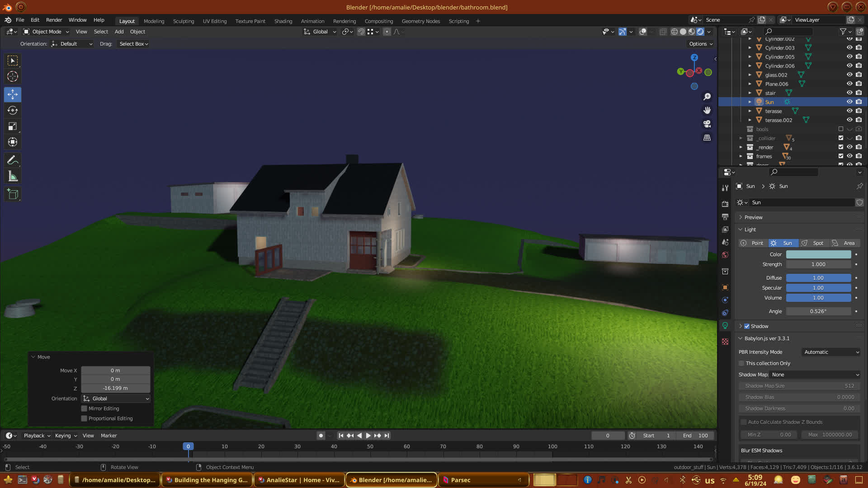This screenshot has height=488, width=868.
Task: Click the light Color swatch
Action: click(x=818, y=254)
